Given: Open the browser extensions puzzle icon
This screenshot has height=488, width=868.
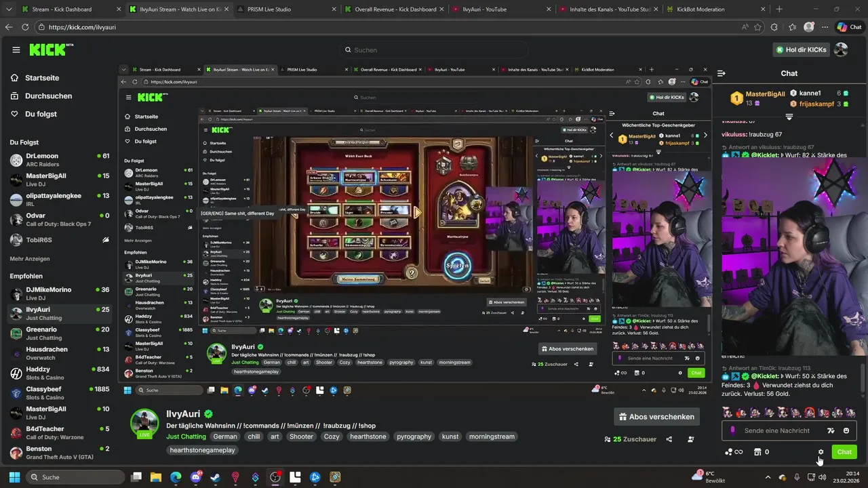Looking at the screenshot, I should pyautogui.click(x=776, y=27).
